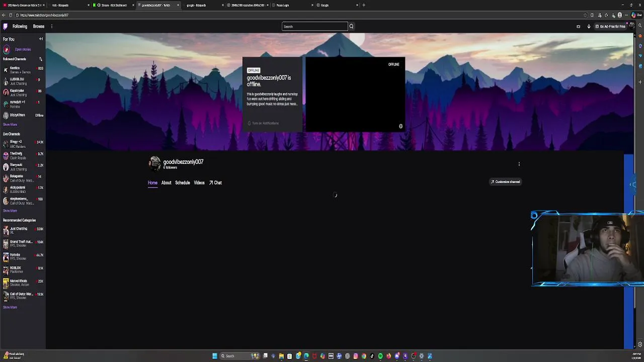Switch to YouTube How to Stream tab
The width and height of the screenshot is (644, 362).
tap(24, 5)
